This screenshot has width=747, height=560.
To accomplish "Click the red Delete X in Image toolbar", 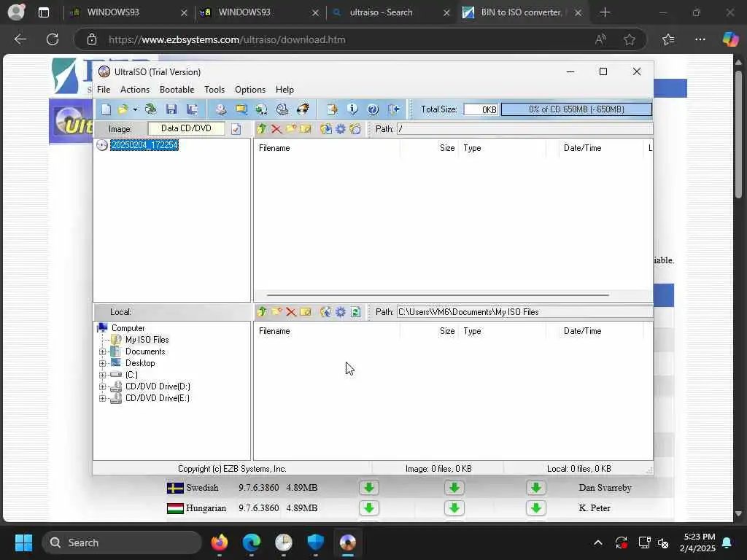I will (x=276, y=129).
